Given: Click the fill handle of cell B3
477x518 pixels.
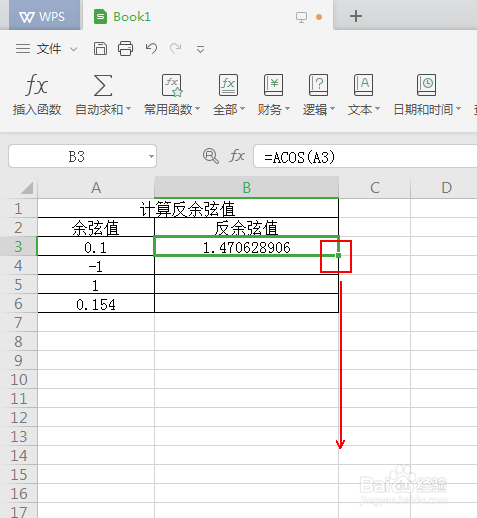Looking at the screenshot, I should pyautogui.click(x=338, y=255).
